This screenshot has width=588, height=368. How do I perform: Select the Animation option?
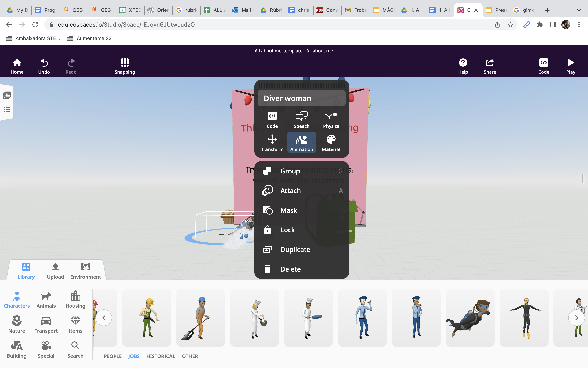click(302, 143)
